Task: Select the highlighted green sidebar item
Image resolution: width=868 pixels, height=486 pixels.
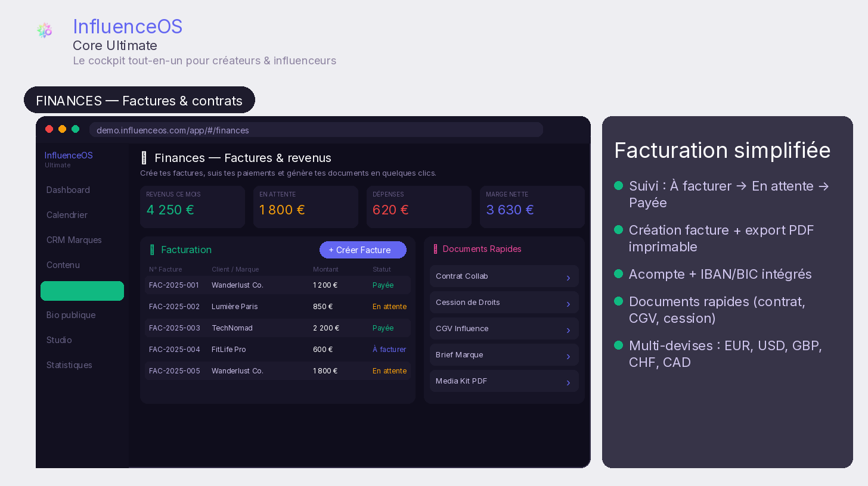Action: [x=82, y=291]
